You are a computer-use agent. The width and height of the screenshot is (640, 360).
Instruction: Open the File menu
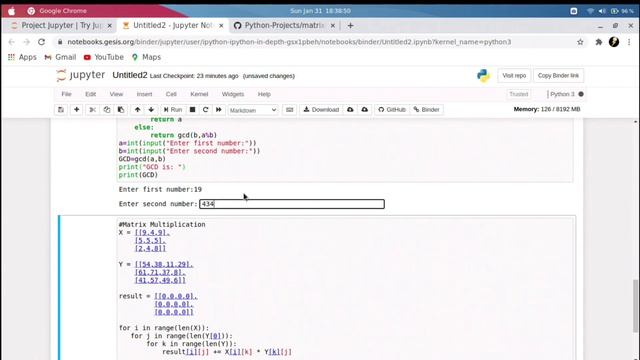coord(66,94)
